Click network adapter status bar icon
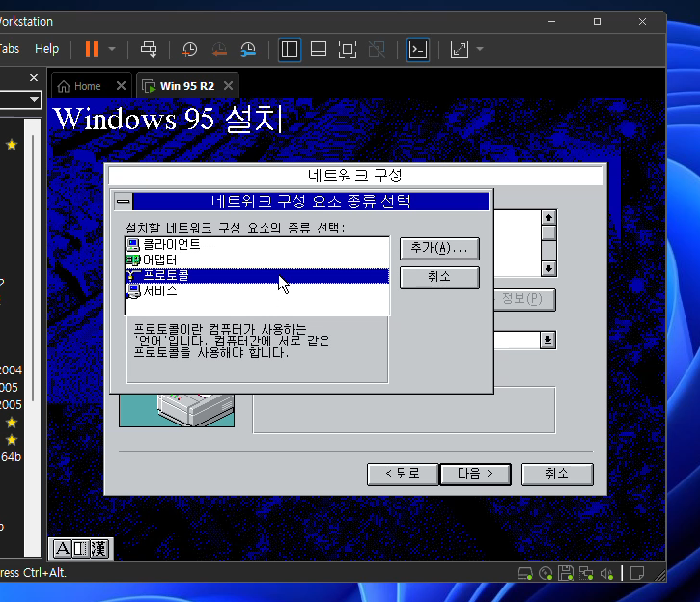The height and width of the screenshot is (602, 700). tap(586, 573)
